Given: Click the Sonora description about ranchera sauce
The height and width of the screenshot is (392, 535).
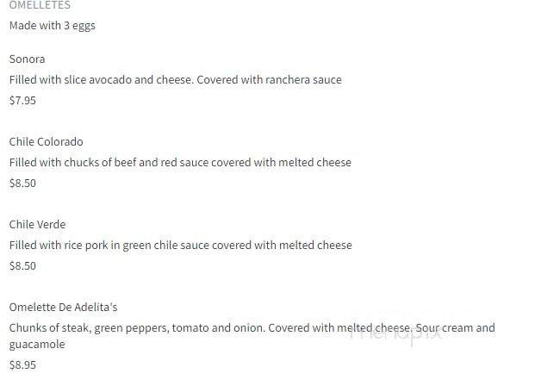Looking at the screenshot, I should point(176,80).
